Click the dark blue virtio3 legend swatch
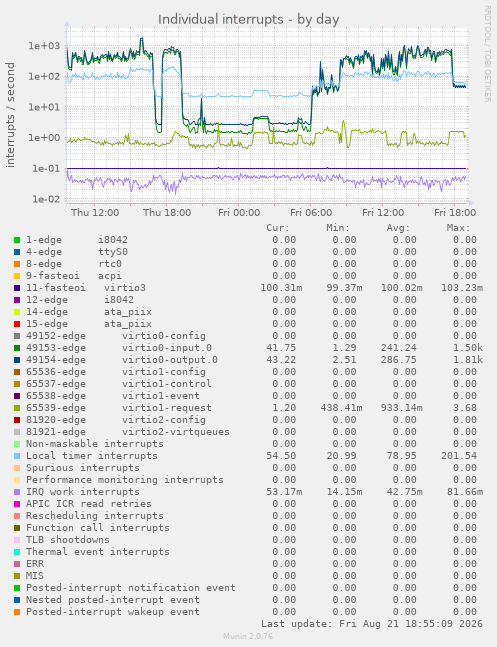 17,288
